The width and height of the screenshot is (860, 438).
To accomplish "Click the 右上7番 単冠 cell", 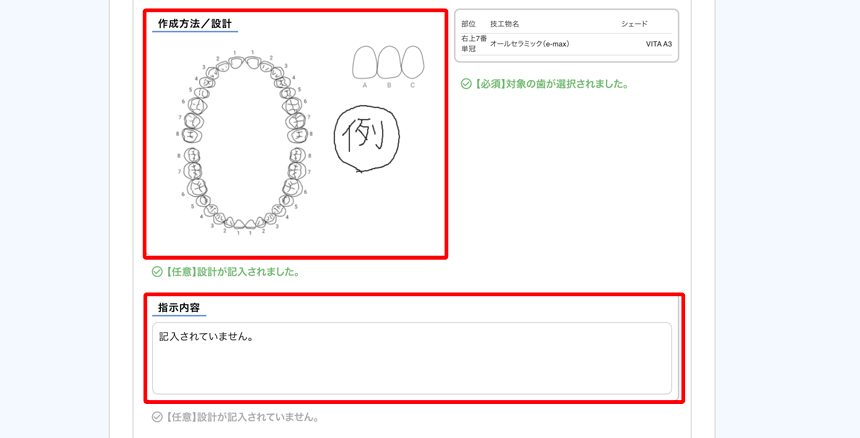I will click(x=474, y=44).
